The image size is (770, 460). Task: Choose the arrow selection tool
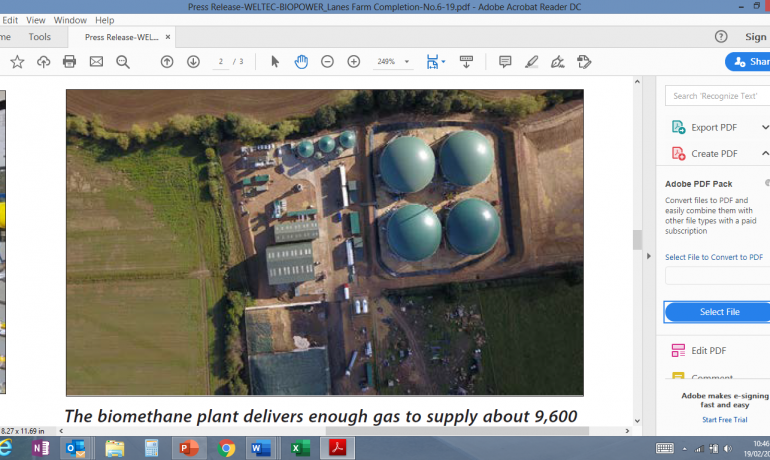275,62
